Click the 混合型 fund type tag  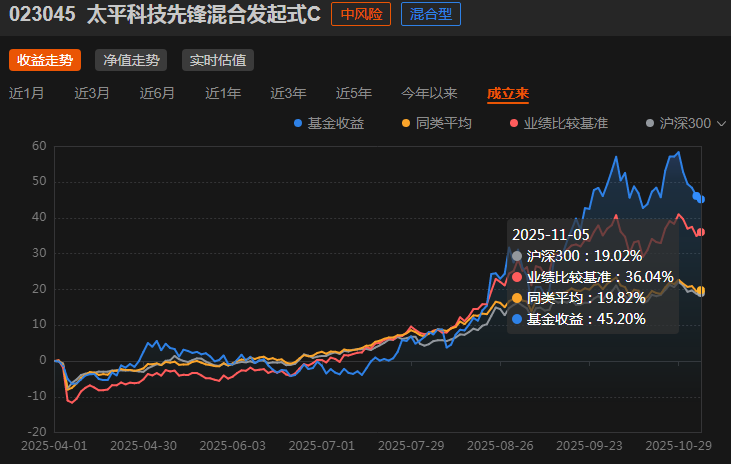coord(431,14)
